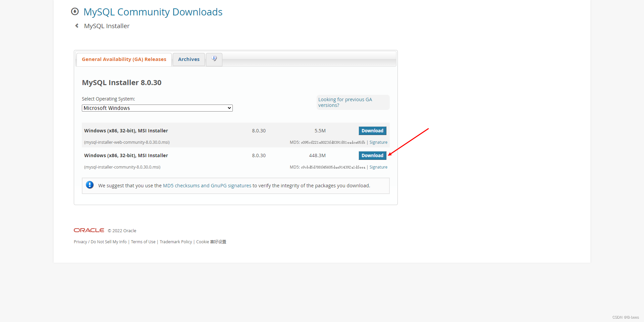This screenshot has height=322, width=644.
Task: Open Terms of Use footer link
Action: click(143, 242)
